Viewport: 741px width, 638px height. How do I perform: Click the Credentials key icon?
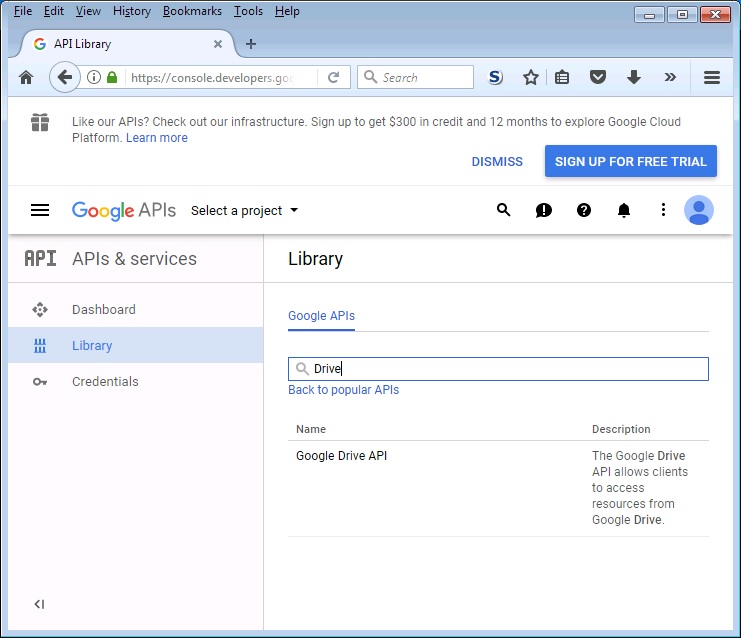click(40, 381)
